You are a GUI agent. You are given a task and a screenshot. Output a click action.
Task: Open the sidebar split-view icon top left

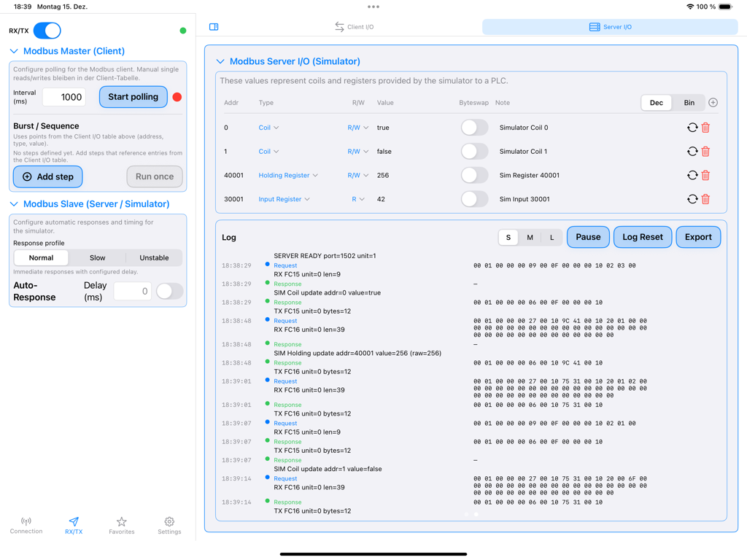[x=214, y=26]
